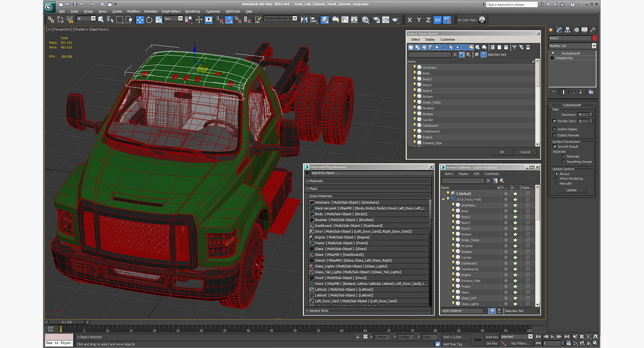
Task: Restrict to Z axis button
Action: [x=428, y=20]
